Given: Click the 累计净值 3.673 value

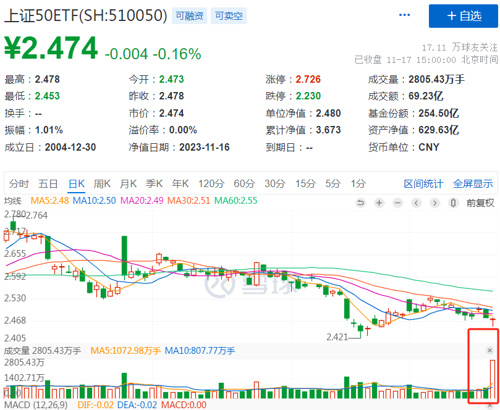Looking at the screenshot, I should coord(303,130).
